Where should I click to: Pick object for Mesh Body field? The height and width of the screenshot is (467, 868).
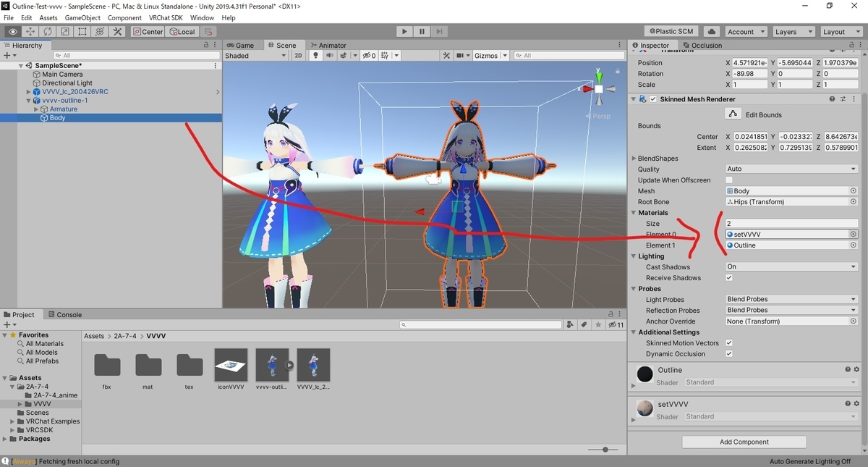[854, 191]
